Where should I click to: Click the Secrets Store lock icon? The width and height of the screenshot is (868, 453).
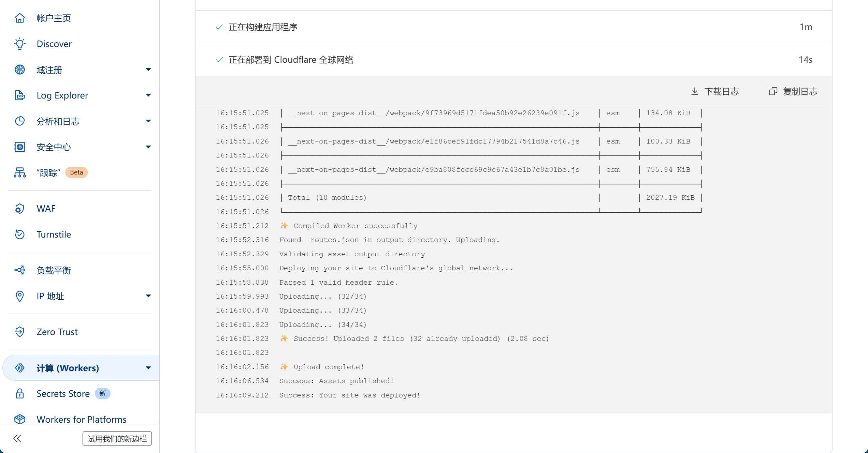pos(20,394)
